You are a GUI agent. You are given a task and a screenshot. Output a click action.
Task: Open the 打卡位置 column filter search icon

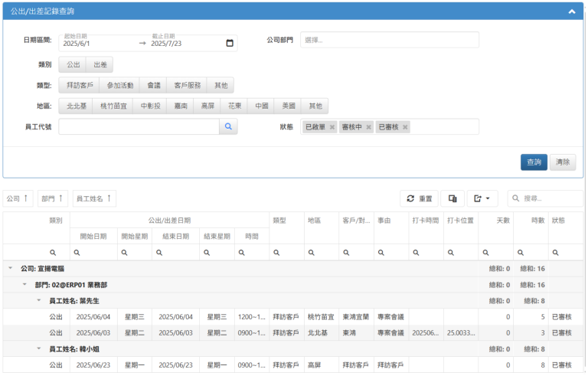(x=451, y=253)
